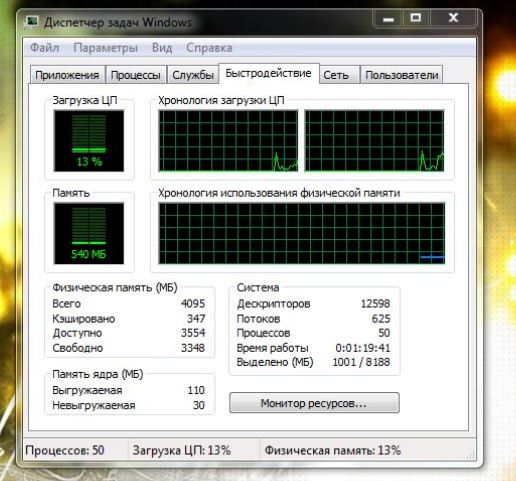Click the Task Manager title bar icon
Screen dimensions: 516x481
(x=32, y=22)
